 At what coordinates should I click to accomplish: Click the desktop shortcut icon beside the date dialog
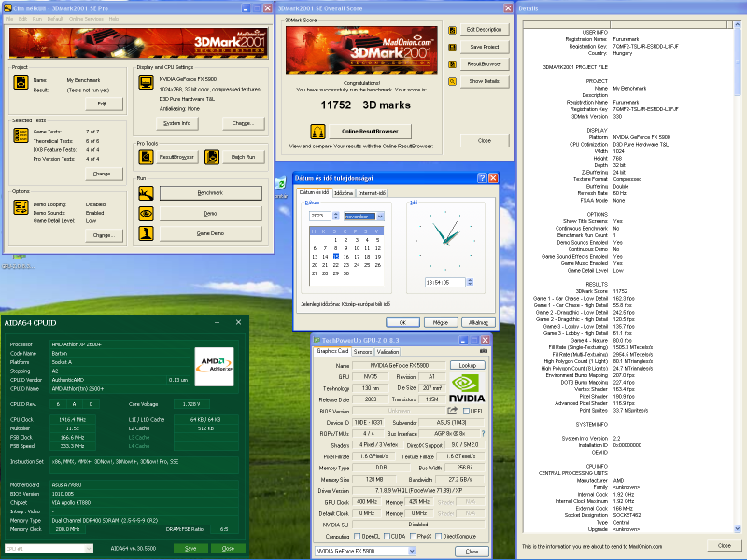tap(281, 184)
